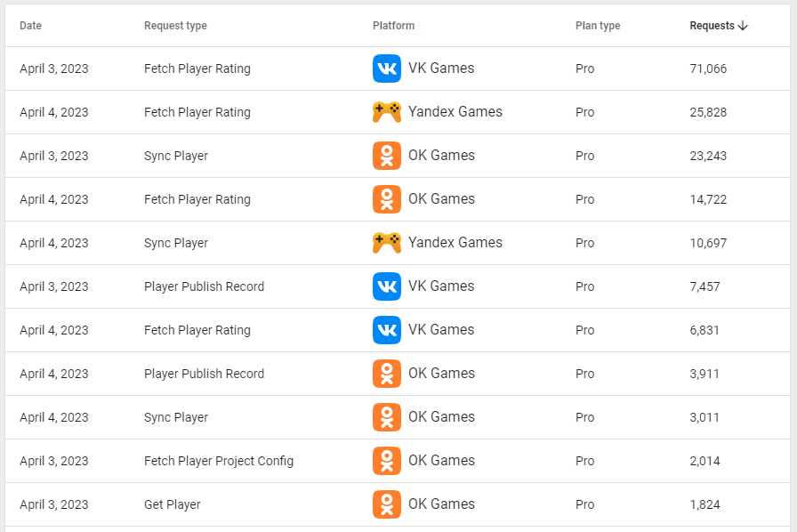Image resolution: width=797 pixels, height=532 pixels.
Task: Sort the table by the Date column header
Action: (30, 26)
